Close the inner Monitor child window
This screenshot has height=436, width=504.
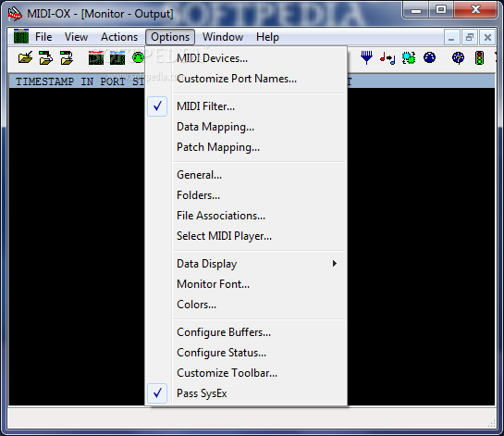pos(487,37)
